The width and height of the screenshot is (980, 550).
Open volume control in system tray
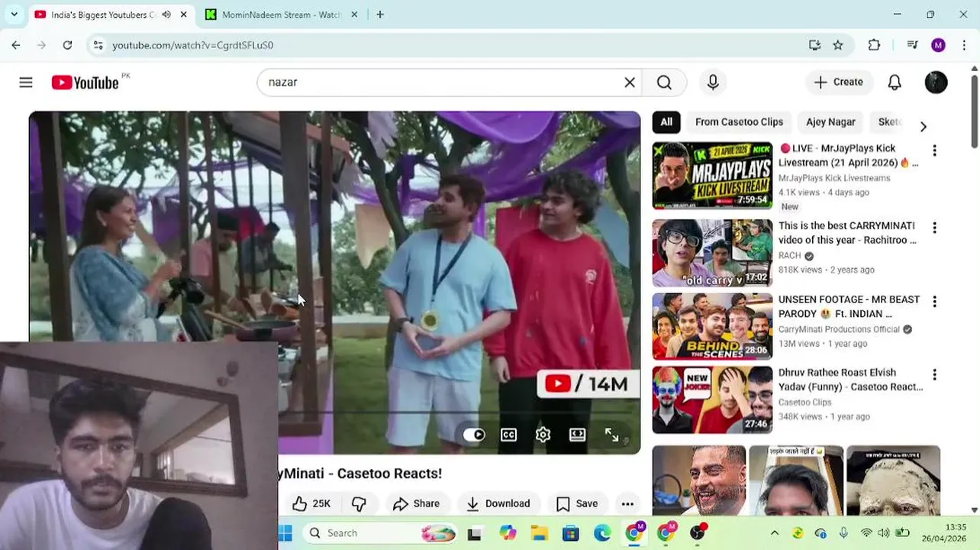click(x=884, y=533)
